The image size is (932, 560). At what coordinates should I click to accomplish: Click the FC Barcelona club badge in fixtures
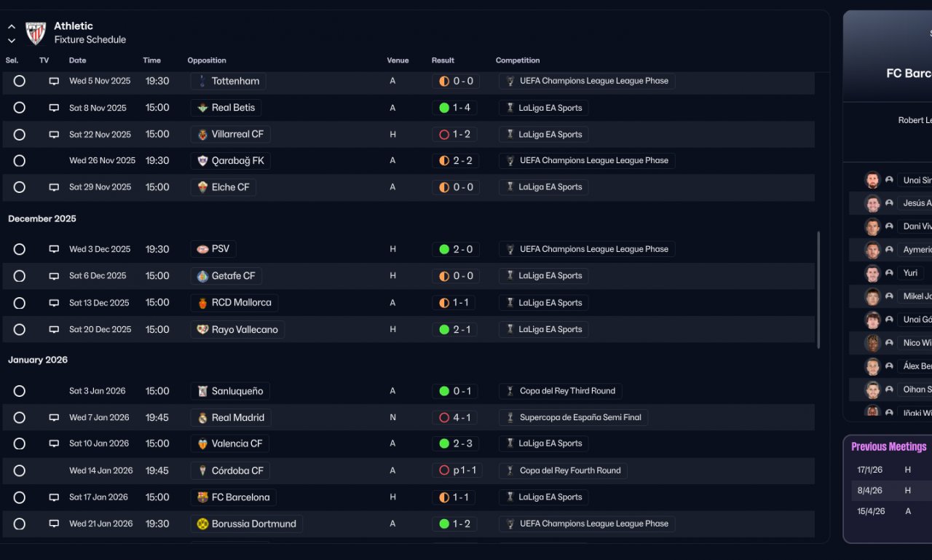[202, 497]
